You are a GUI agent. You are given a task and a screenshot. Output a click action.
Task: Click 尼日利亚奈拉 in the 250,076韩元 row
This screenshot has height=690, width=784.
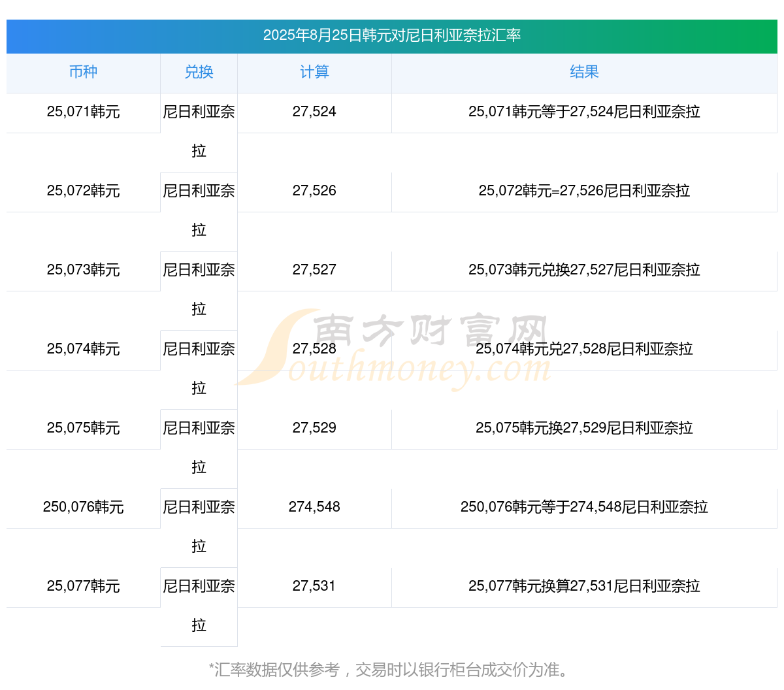(199, 527)
